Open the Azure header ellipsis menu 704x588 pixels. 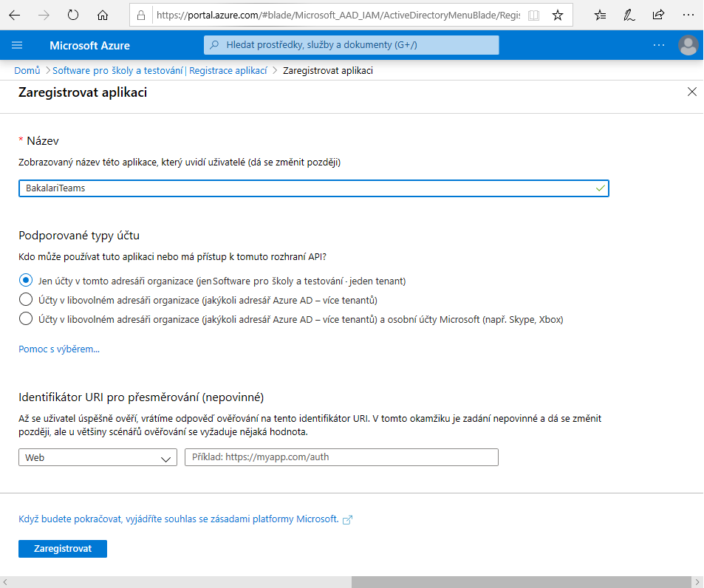659,45
